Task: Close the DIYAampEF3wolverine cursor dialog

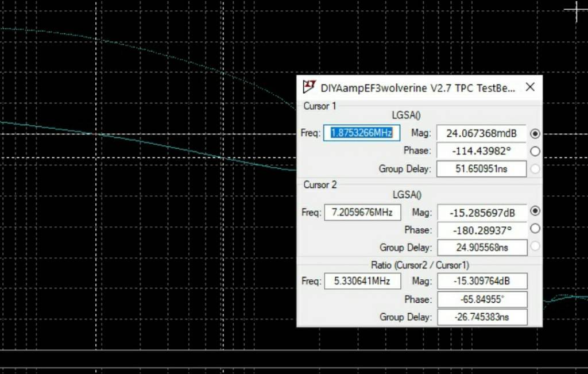Action: tap(530, 87)
